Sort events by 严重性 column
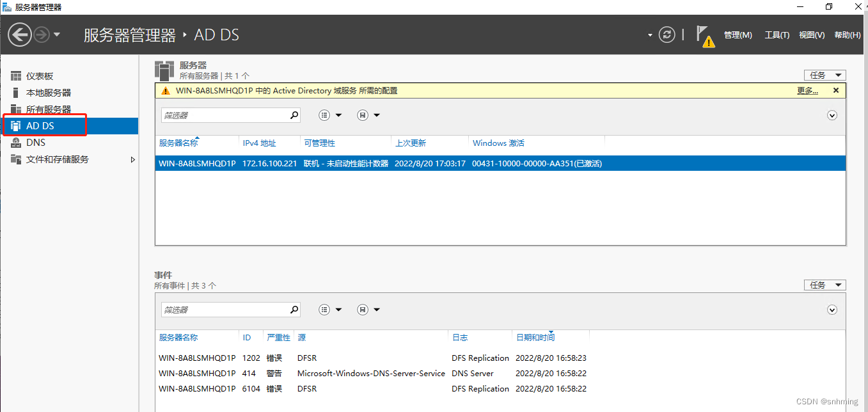This screenshot has height=412, width=868. (278, 337)
